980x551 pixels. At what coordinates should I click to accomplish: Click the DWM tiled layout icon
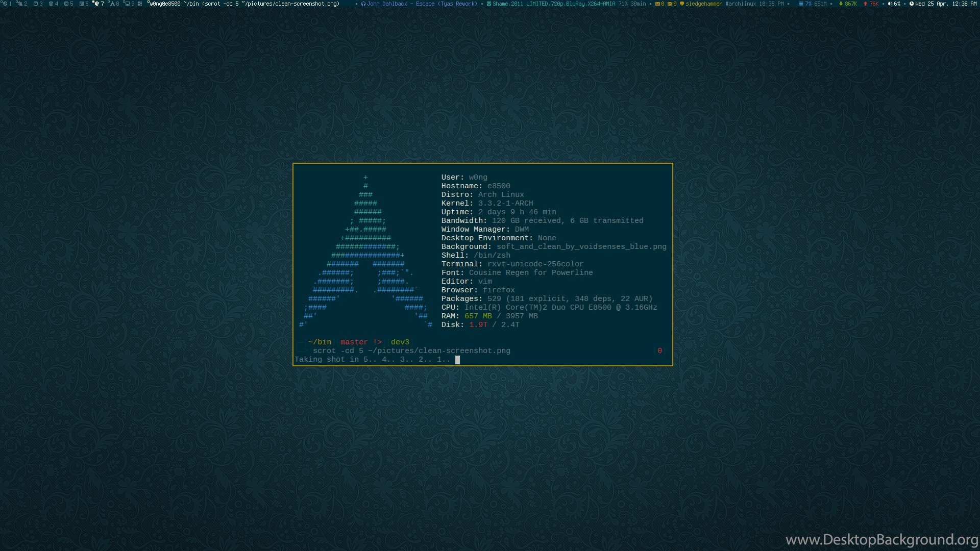tap(140, 4)
